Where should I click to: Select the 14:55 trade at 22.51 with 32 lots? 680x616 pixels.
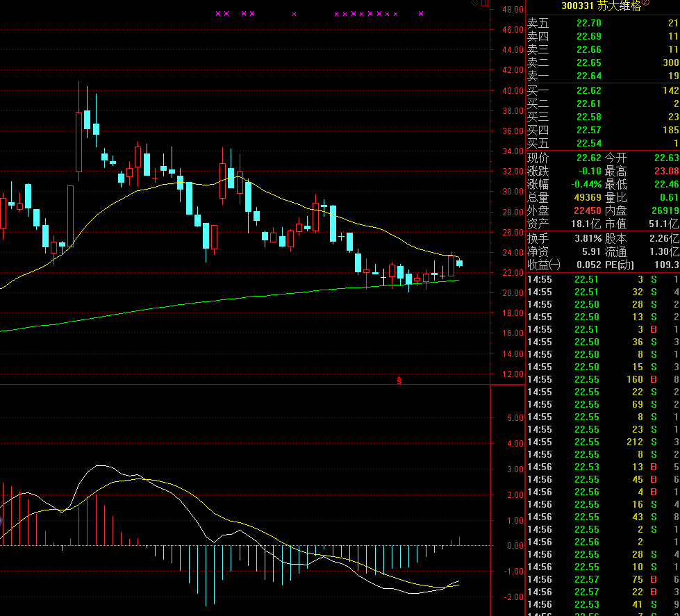[603, 292]
